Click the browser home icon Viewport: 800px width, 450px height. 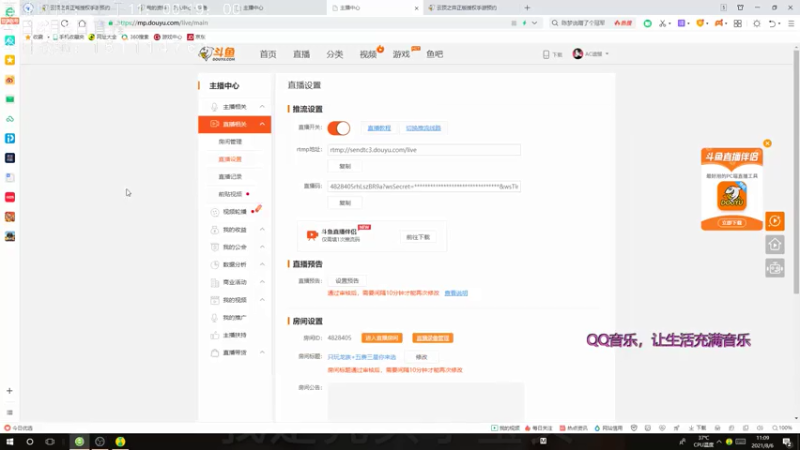pos(82,23)
